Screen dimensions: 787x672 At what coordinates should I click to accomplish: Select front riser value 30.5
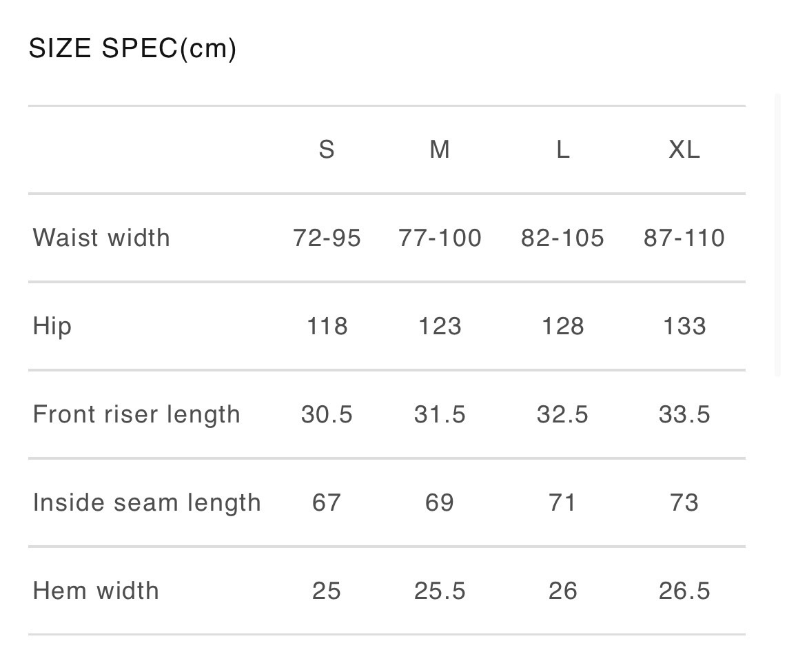coord(327,414)
